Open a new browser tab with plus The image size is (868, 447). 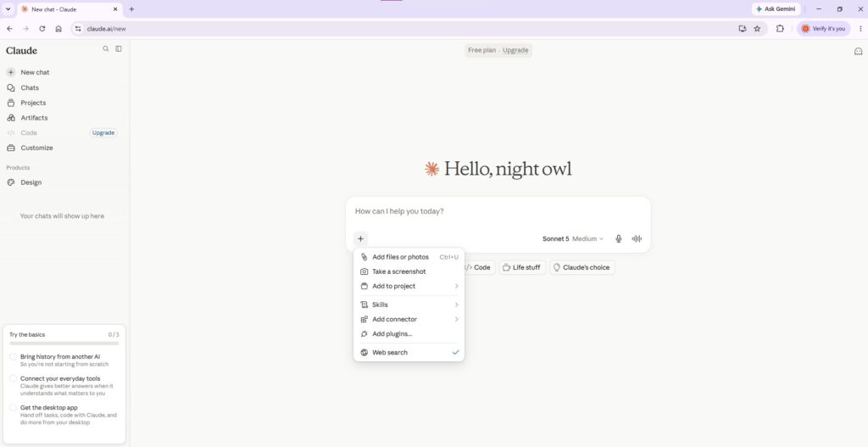[131, 8]
